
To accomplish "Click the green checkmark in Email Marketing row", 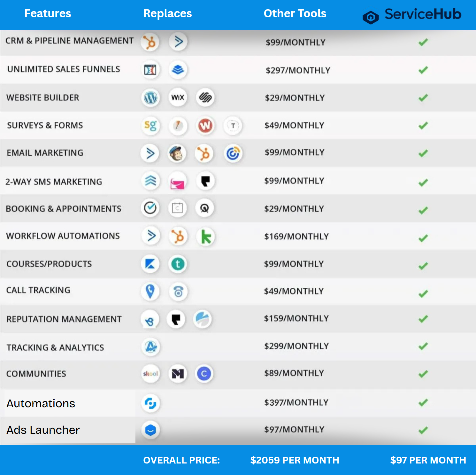I will (x=423, y=153).
